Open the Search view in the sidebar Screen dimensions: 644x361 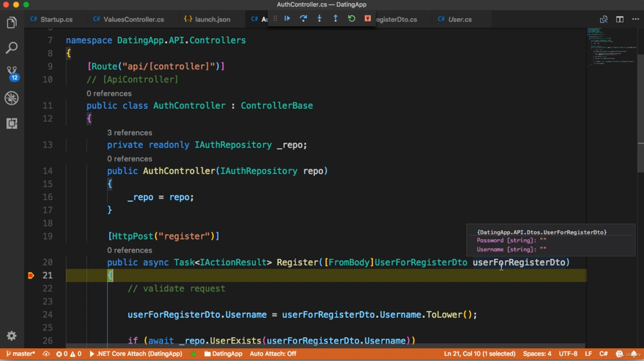click(x=12, y=48)
